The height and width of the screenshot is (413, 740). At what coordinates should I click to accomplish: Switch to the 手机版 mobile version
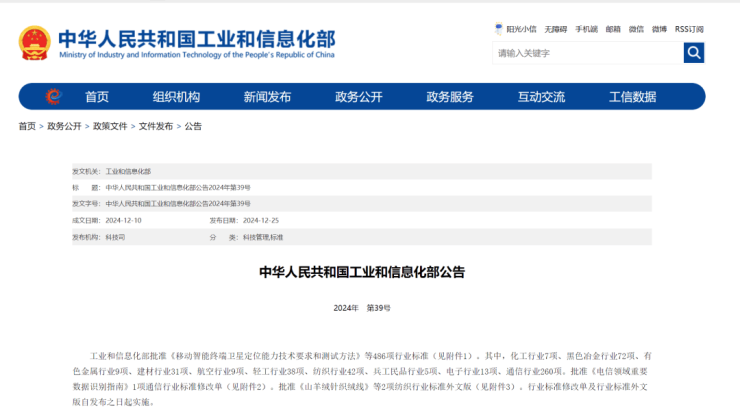pyautogui.click(x=587, y=29)
